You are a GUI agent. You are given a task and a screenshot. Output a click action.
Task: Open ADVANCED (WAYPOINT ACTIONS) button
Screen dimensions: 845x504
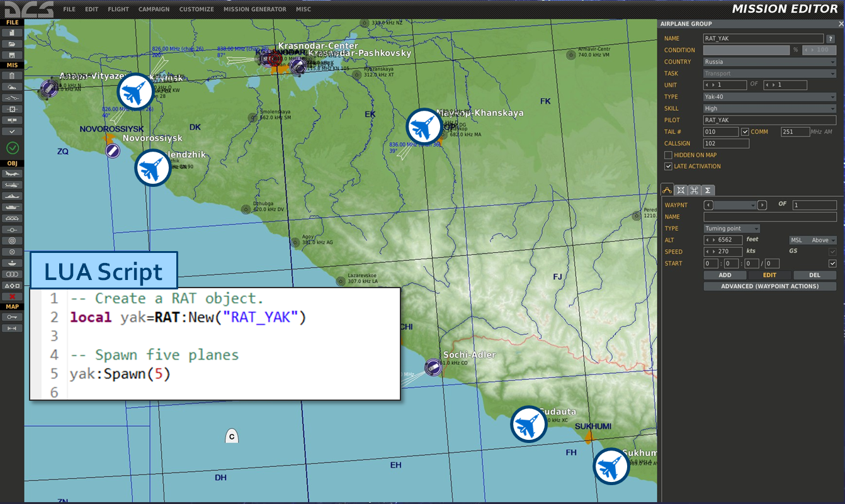pos(769,286)
